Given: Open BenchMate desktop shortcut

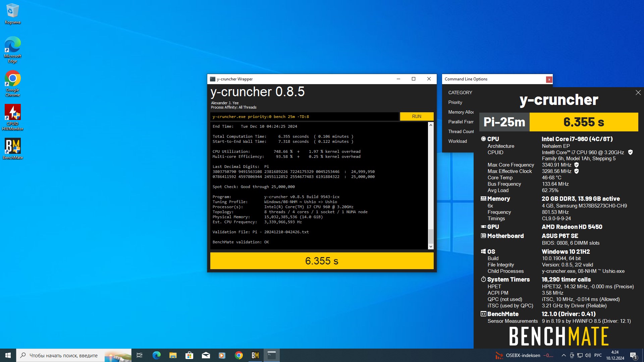Looking at the screenshot, I should click(x=13, y=149).
